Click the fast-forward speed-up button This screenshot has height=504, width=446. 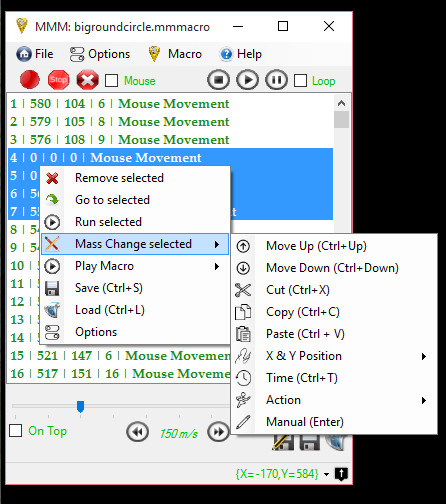[218, 432]
